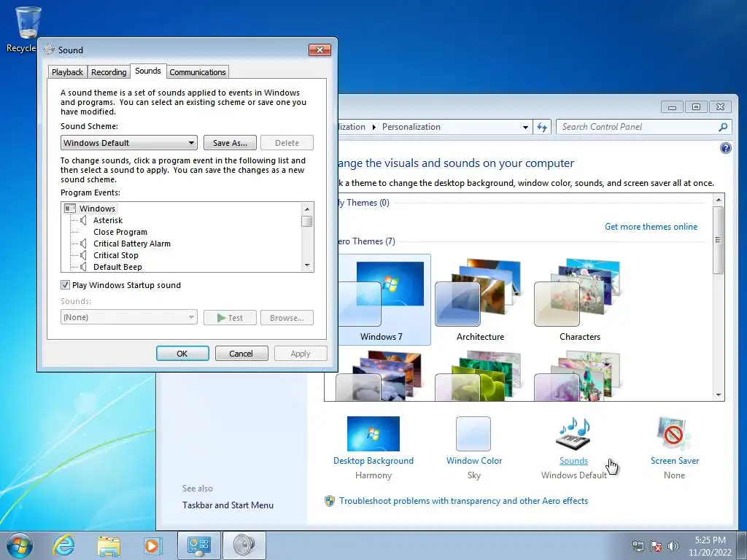Open the Window Color link
This screenshot has width=747, height=560.
474,461
